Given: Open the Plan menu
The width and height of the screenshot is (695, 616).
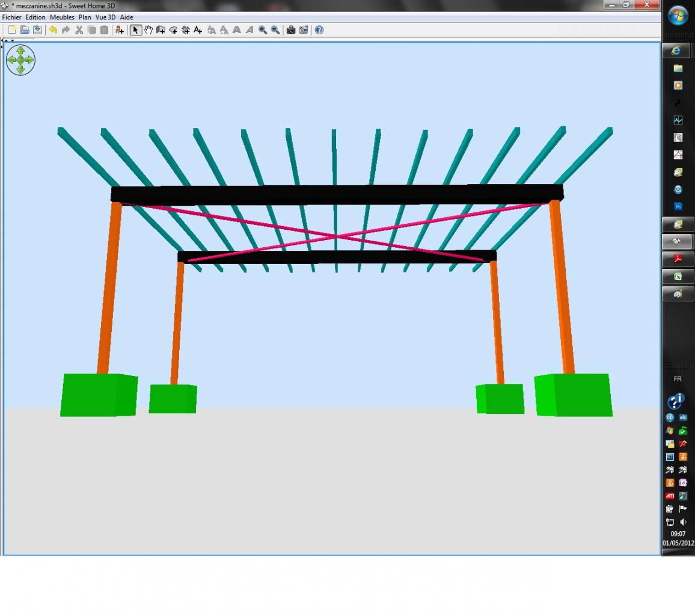Looking at the screenshot, I should coord(85,17).
